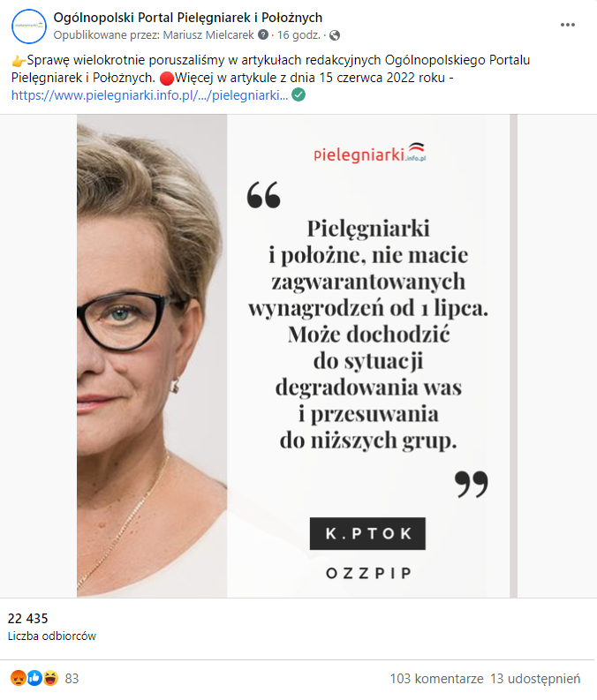
Task: Click the laughing haha reaction icon
Action: click(51, 678)
